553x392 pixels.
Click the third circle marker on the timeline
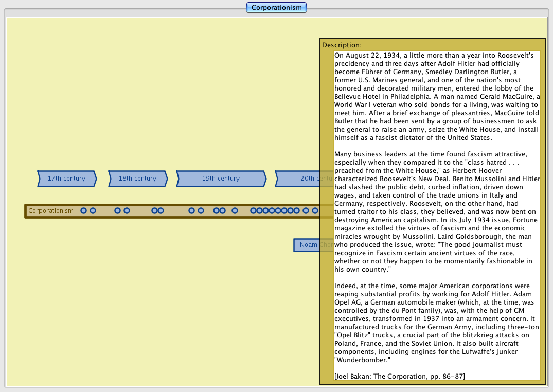(117, 211)
